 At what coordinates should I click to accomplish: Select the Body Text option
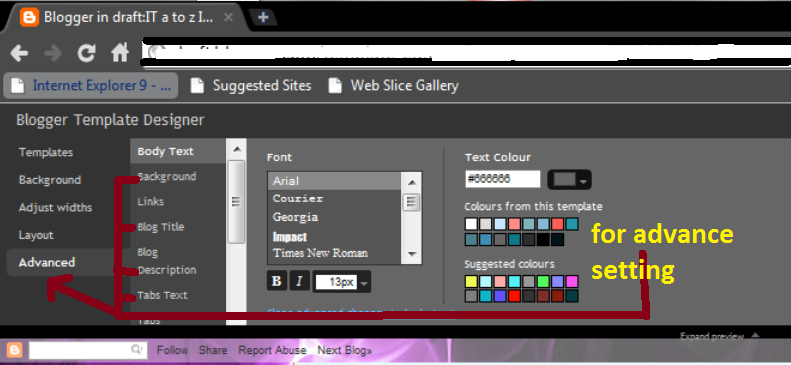click(x=165, y=151)
